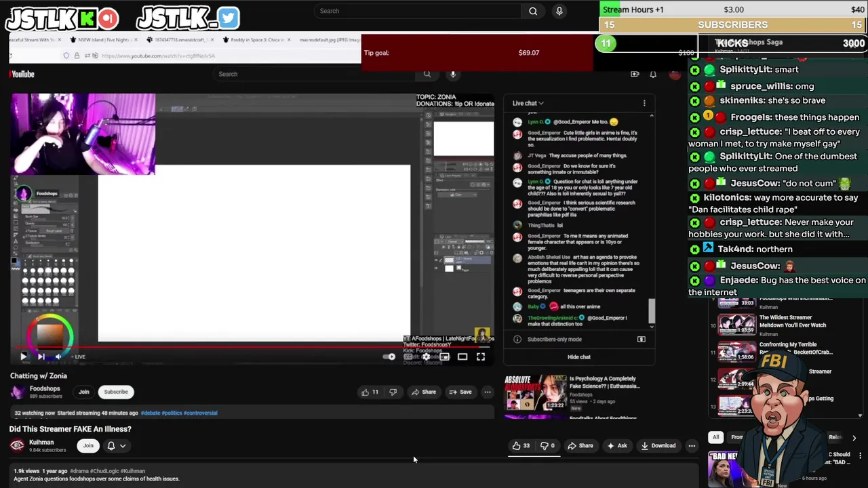This screenshot has height=488, width=868.
Task: Open the Foodshops channel avatar
Action: tap(18, 392)
